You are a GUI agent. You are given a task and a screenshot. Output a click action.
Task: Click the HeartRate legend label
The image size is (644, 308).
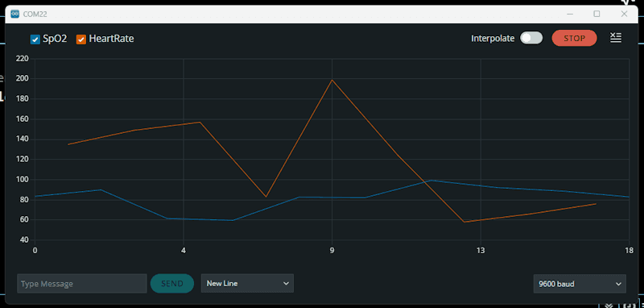(x=111, y=39)
